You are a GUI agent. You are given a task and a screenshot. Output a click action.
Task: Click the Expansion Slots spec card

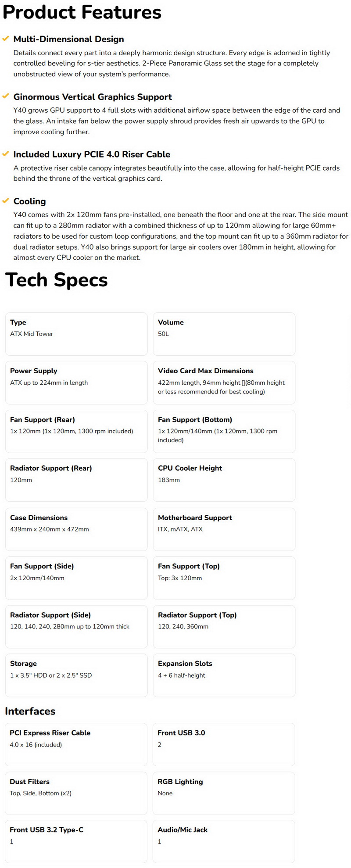[224, 675]
